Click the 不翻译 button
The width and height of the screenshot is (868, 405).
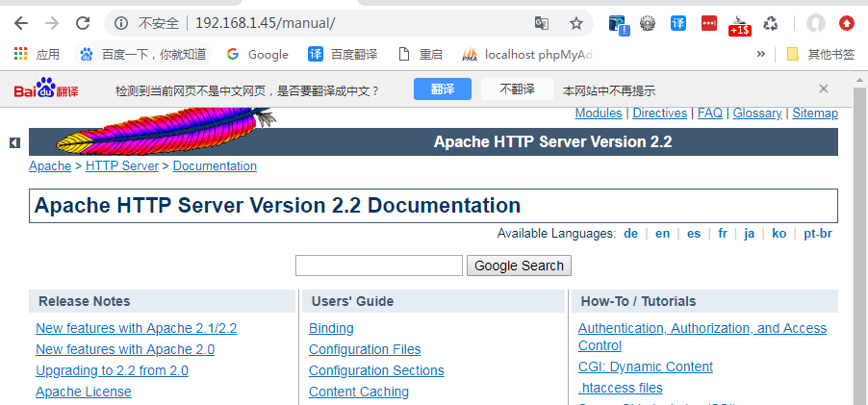tap(517, 89)
